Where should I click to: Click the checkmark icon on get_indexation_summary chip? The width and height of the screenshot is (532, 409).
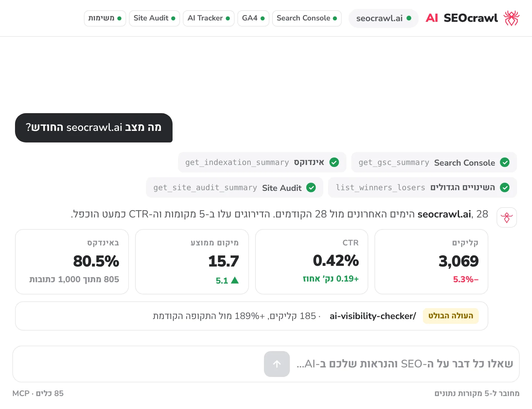[x=334, y=162]
